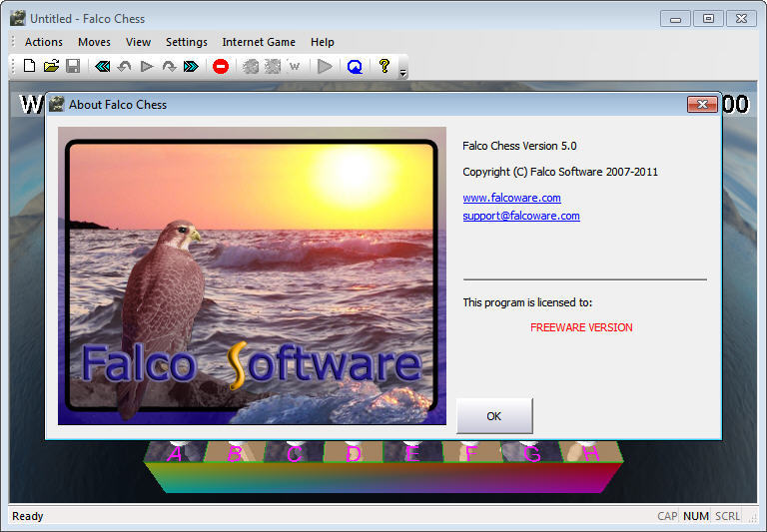Close the main Falco Chess window
Screen dimensions: 767x532
click(742, 19)
